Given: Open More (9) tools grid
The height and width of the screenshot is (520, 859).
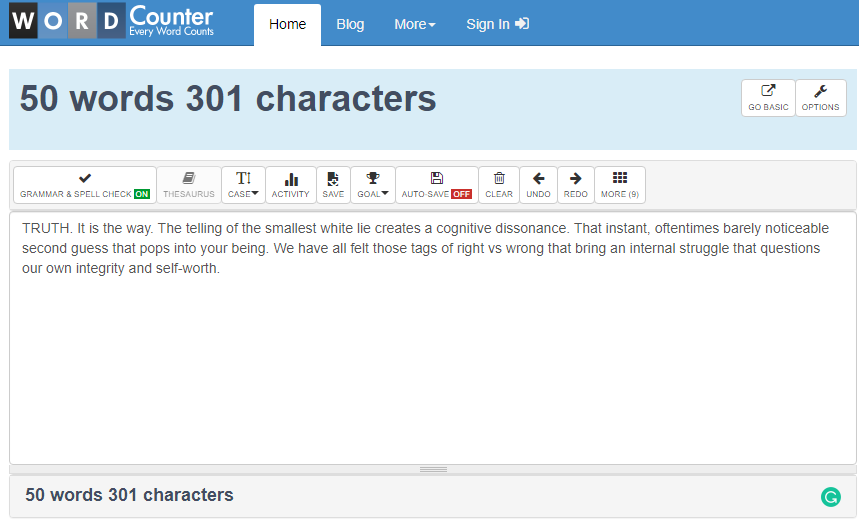Looking at the screenshot, I should point(620,185).
